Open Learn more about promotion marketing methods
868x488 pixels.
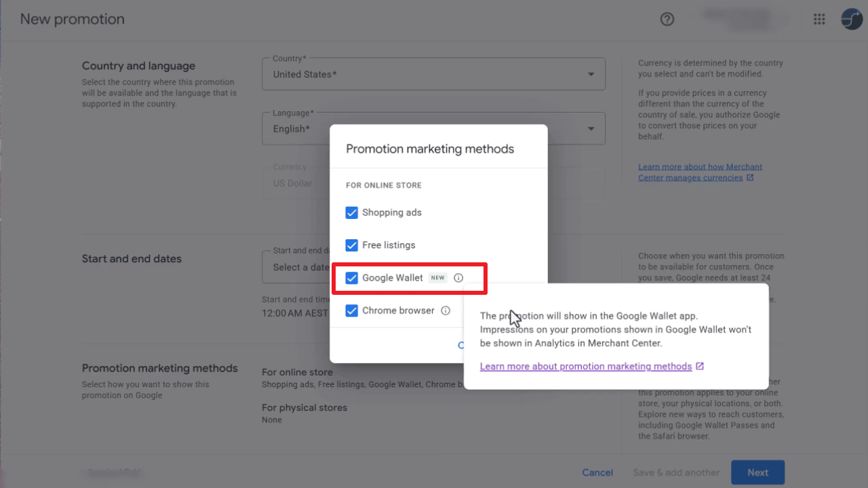[585, 367]
